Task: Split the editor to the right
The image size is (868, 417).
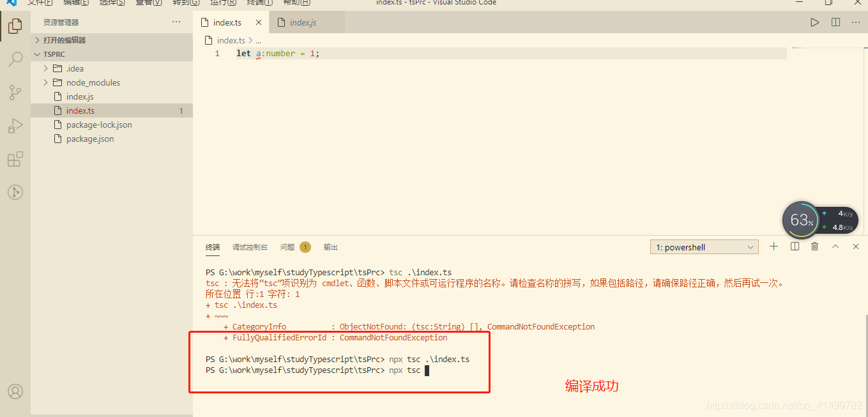Action: [835, 22]
